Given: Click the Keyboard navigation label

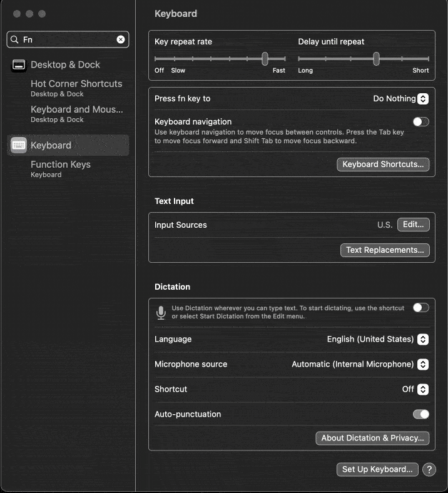Looking at the screenshot, I should click(193, 121).
